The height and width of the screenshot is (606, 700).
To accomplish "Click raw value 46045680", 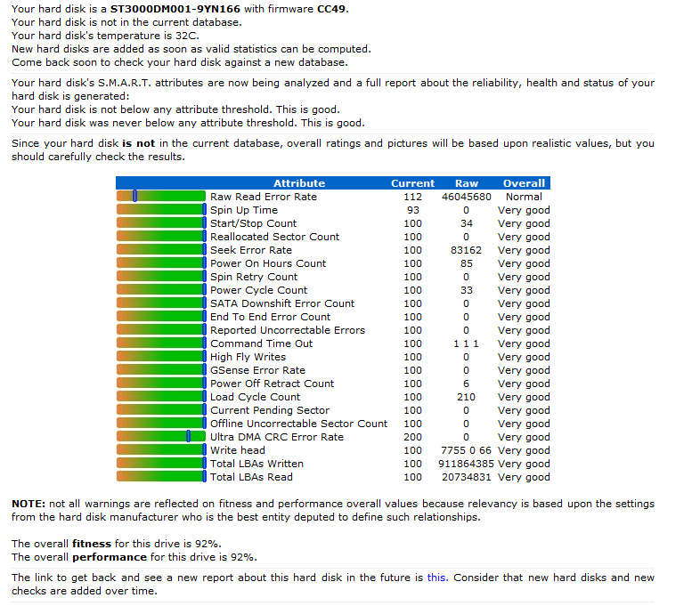I will (x=467, y=197).
